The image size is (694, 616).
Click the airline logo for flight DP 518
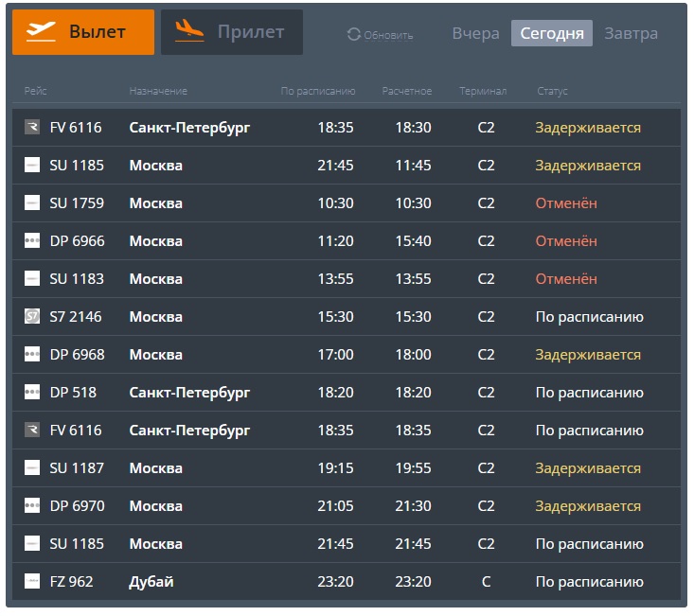(32, 393)
